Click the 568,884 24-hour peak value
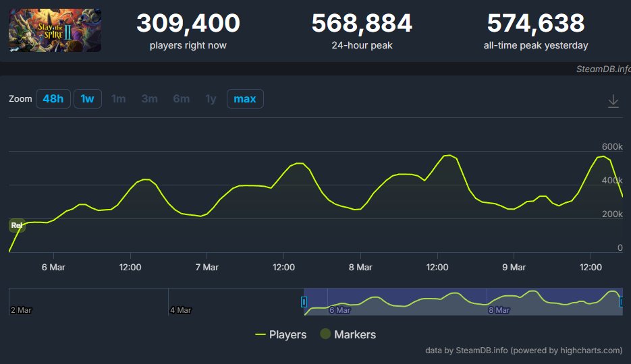Image resolution: width=631 pixels, height=364 pixels. click(x=362, y=24)
